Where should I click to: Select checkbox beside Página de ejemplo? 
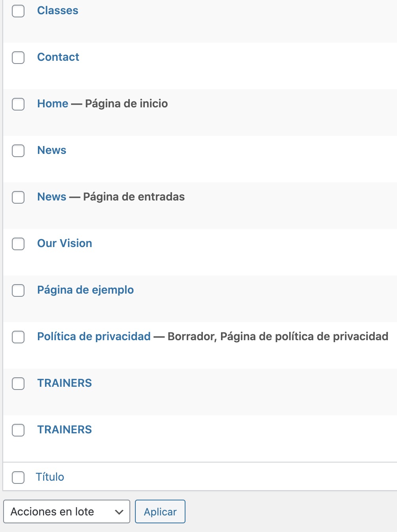[18, 290]
